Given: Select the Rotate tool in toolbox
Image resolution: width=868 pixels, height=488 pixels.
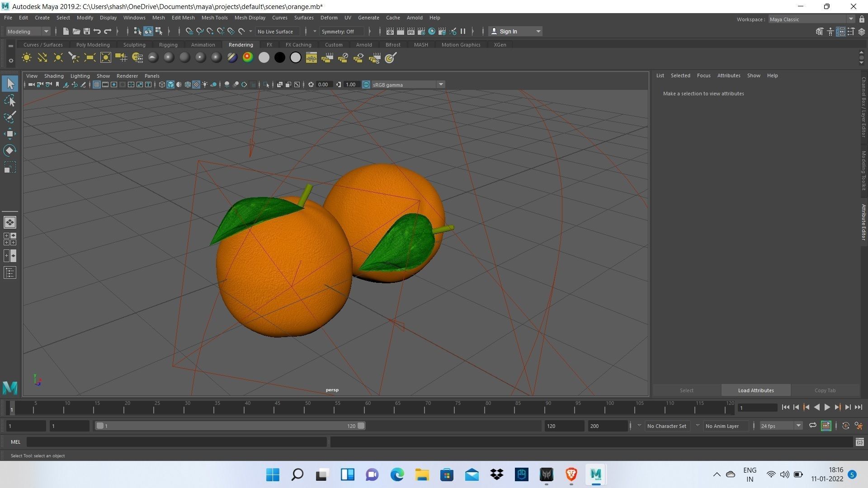Looking at the screenshot, I should coord(10,150).
